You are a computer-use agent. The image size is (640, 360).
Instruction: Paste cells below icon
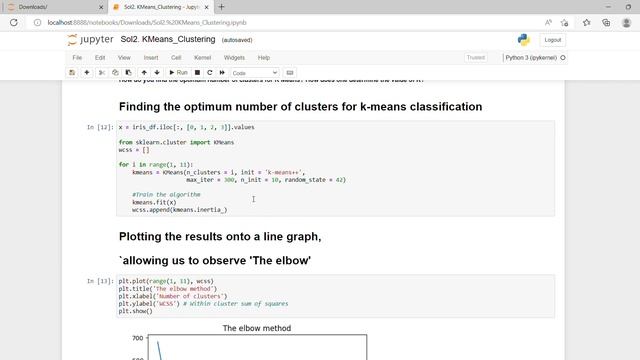pos(129,73)
